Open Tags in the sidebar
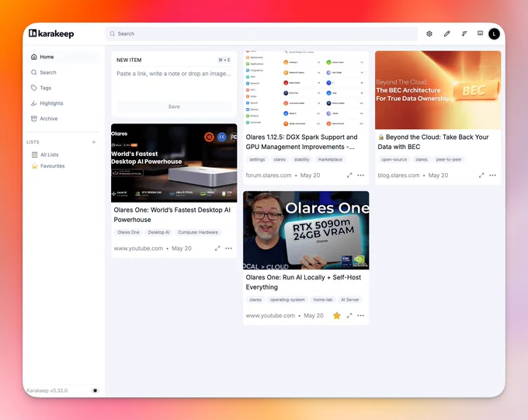528x420 pixels. [64, 88]
